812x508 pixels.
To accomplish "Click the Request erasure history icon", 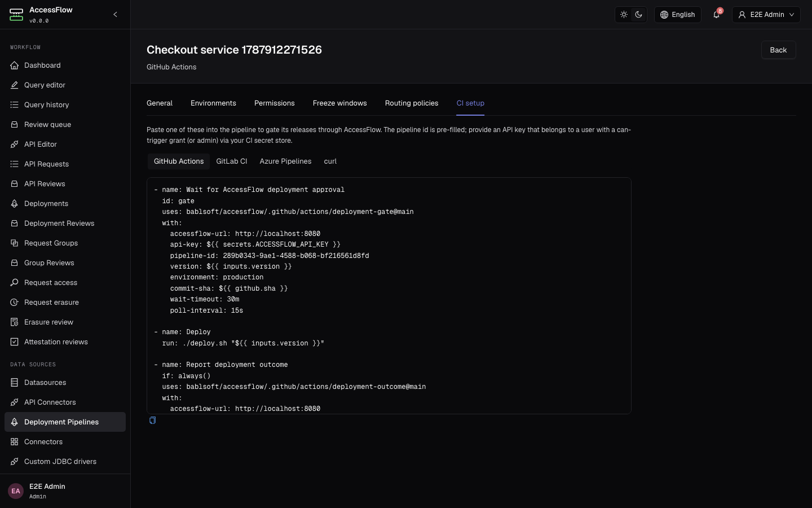I will (15, 303).
